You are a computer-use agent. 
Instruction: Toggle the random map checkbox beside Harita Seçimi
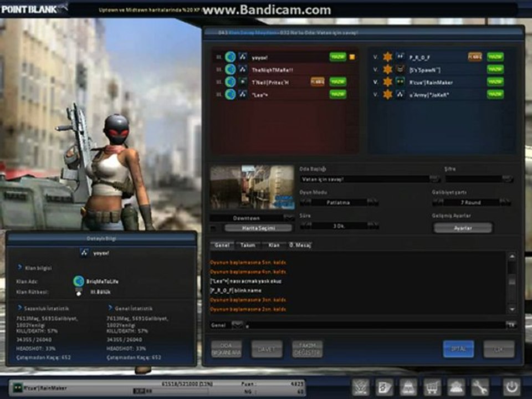(x=213, y=228)
